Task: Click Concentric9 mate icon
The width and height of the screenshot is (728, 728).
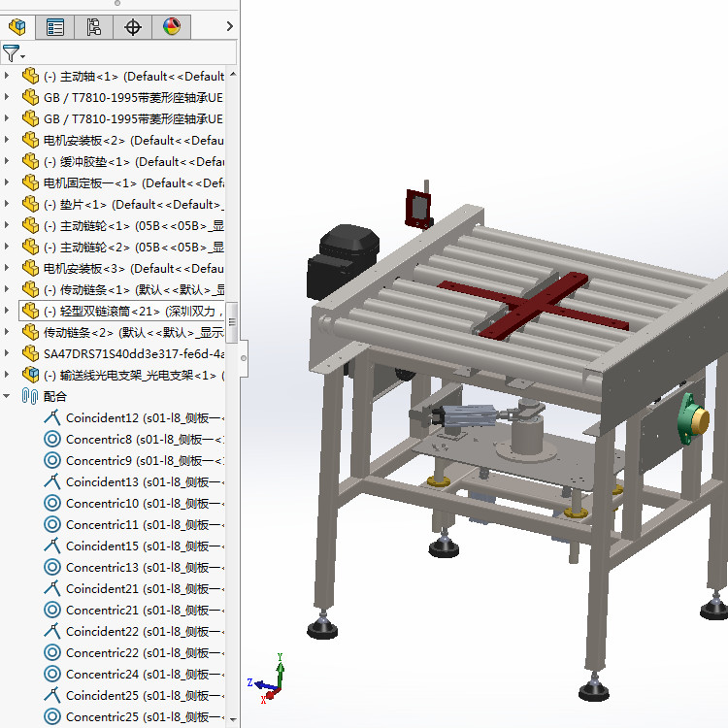Action: click(x=52, y=460)
